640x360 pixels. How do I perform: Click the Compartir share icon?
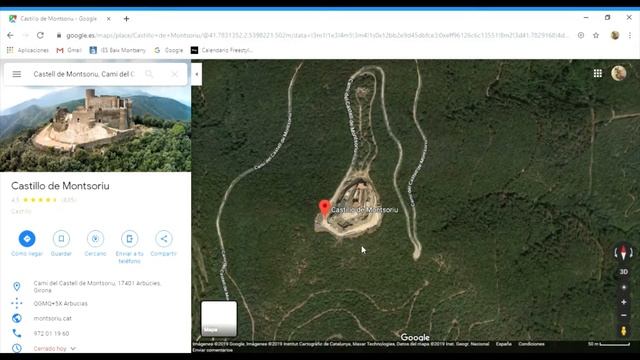click(164, 239)
